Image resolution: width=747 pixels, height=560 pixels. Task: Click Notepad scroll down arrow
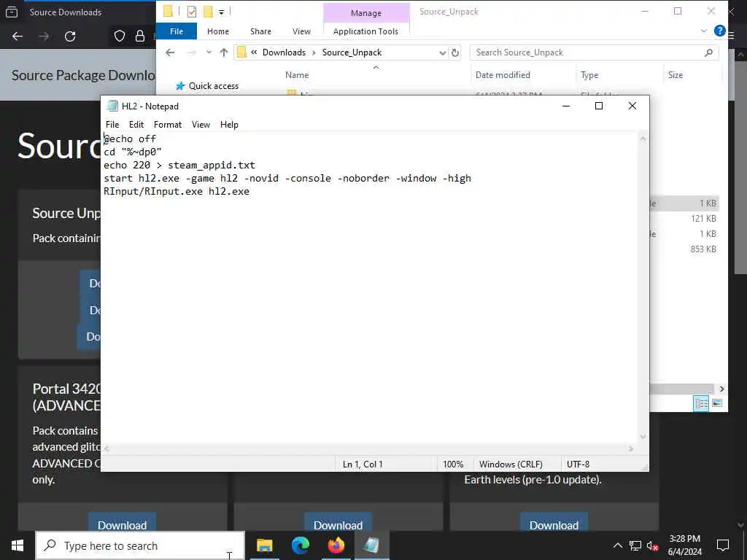(x=643, y=436)
